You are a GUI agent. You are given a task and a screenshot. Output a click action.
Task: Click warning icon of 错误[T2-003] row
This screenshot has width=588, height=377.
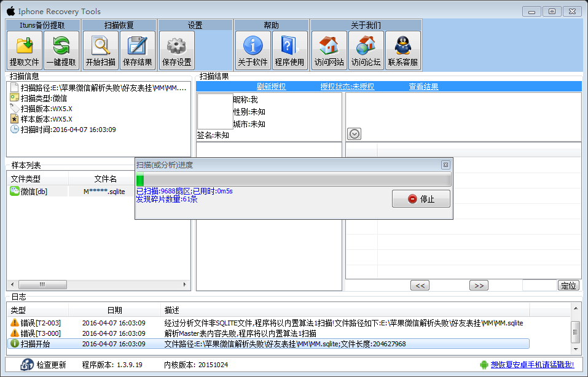15,323
